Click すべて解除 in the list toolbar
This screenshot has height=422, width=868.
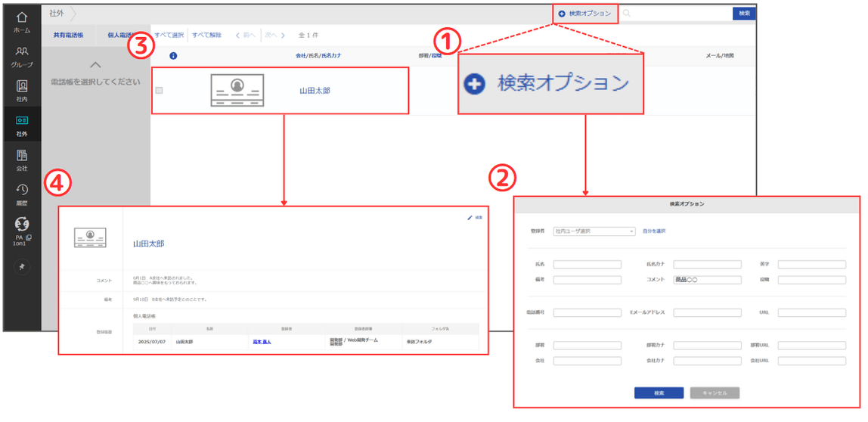click(x=206, y=35)
